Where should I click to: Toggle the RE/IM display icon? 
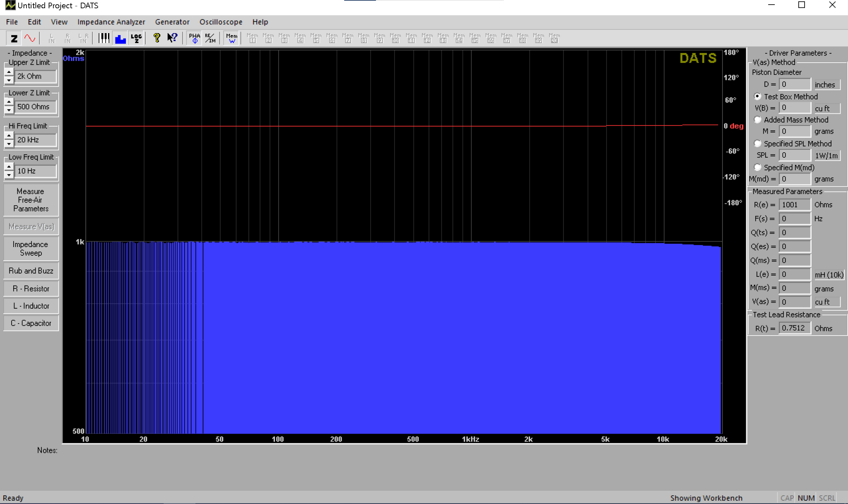pyautogui.click(x=210, y=38)
